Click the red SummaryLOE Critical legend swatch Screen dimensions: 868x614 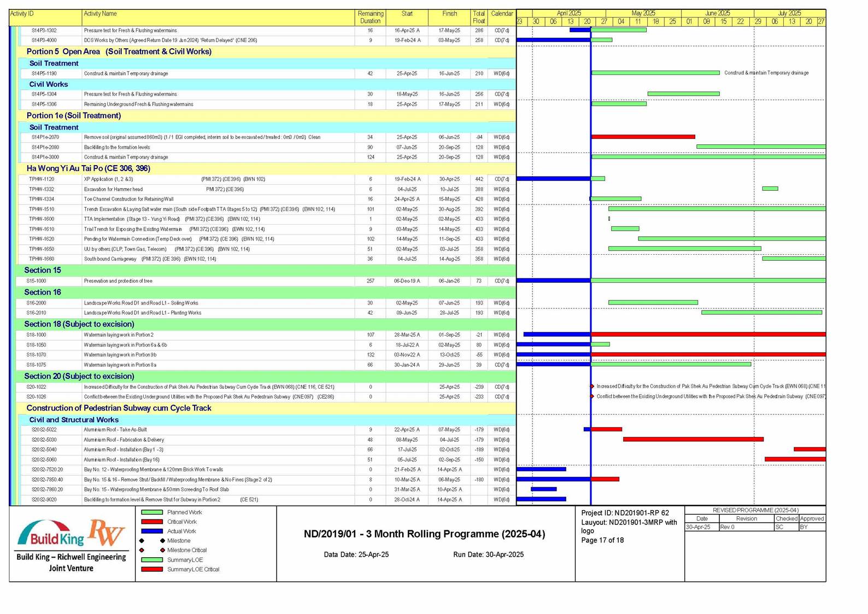coord(152,569)
